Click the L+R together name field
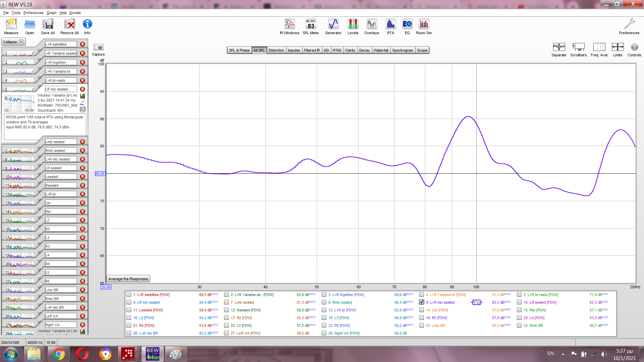Viewport: 644px width, 362px height. point(61,62)
